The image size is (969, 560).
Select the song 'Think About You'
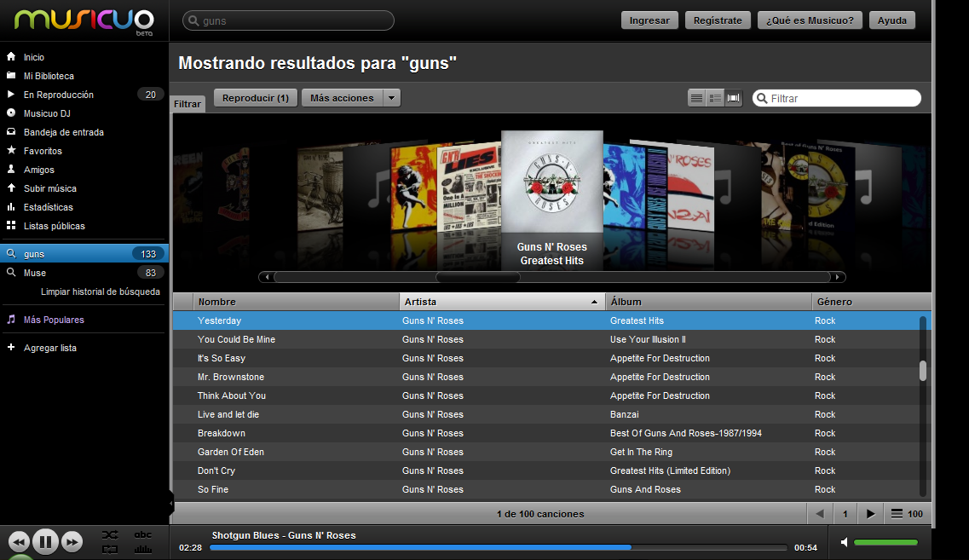(231, 395)
